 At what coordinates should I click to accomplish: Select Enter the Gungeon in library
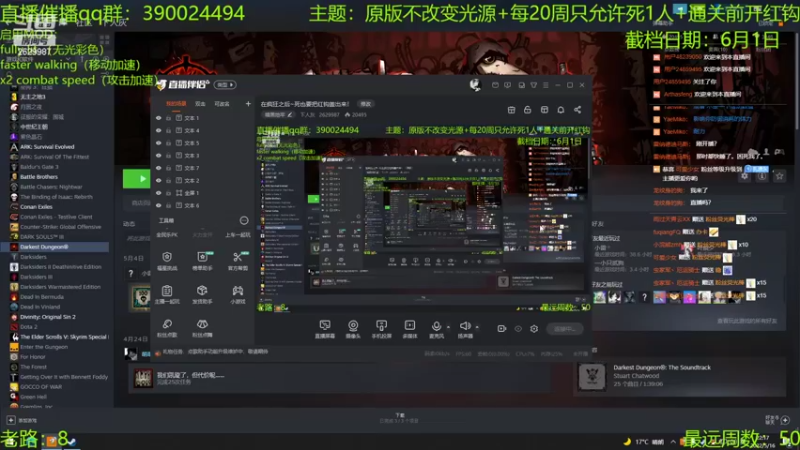click(43, 347)
